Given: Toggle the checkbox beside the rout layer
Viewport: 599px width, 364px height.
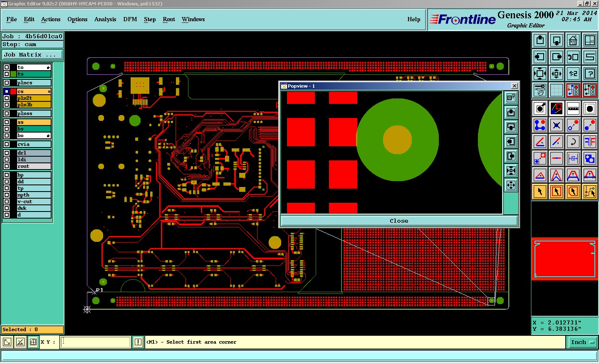Looking at the screenshot, I should click(x=7, y=166).
